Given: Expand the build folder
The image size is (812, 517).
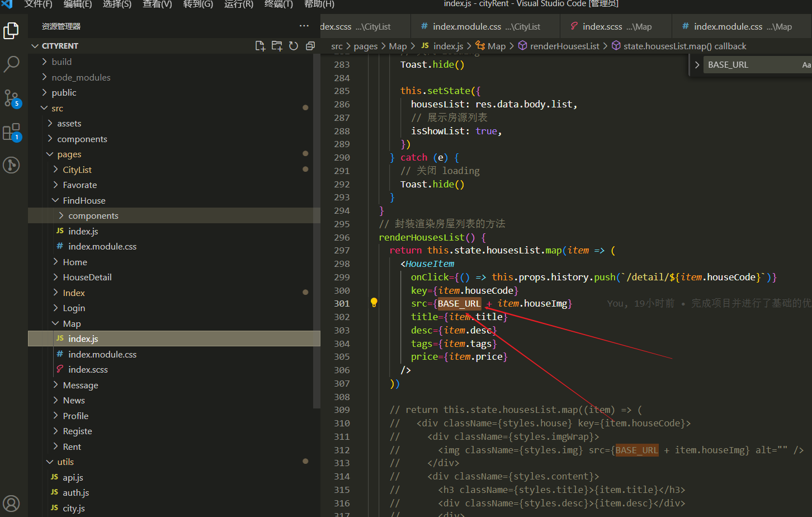Looking at the screenshot, I should (174, 62).
